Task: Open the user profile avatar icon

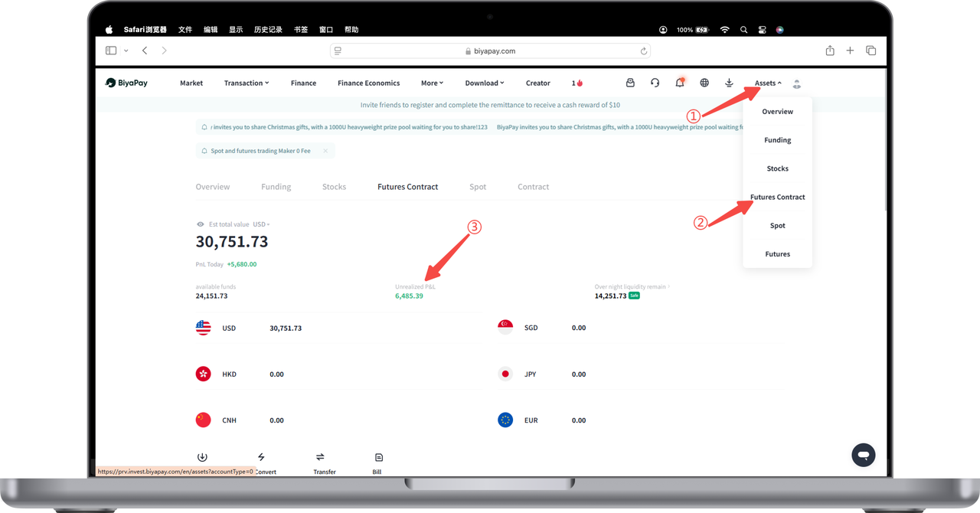Action: point(797,83)
